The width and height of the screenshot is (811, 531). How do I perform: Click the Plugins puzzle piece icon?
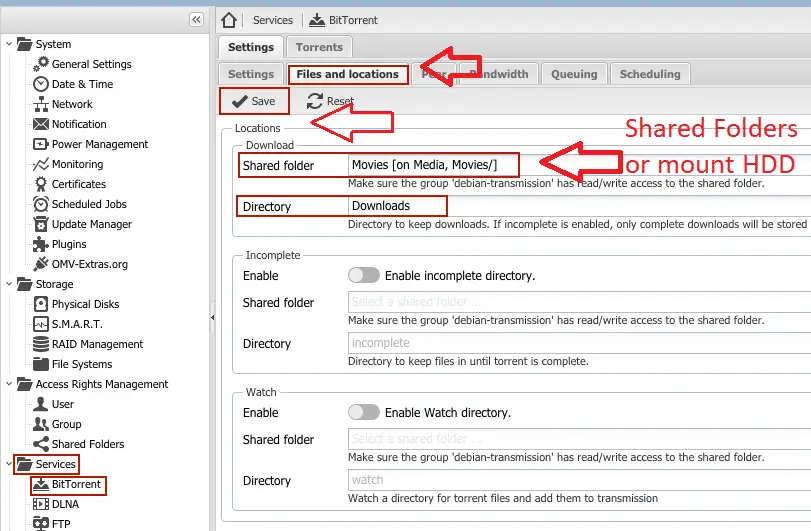point(41,244)
